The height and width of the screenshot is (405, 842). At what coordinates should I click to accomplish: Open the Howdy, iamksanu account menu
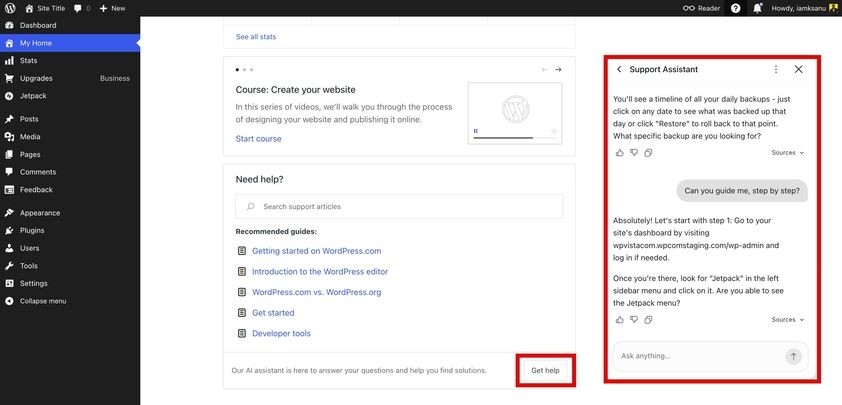click(803, 8)
